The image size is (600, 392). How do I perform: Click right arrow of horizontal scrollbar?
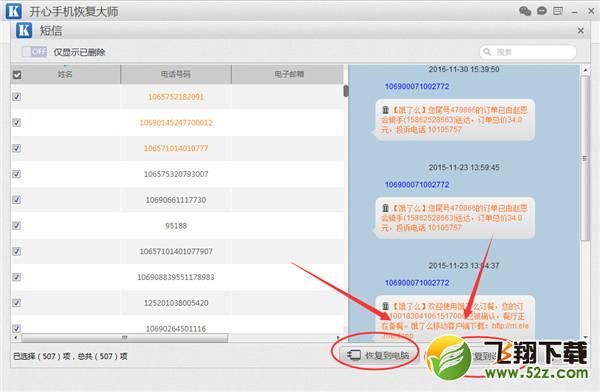(338, 338)
